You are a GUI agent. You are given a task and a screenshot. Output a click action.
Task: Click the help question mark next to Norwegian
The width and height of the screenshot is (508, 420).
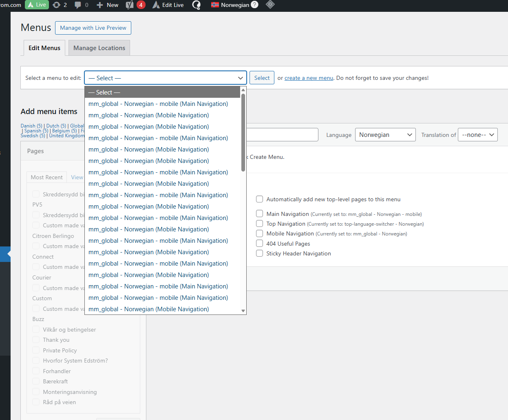click(254, 5)
